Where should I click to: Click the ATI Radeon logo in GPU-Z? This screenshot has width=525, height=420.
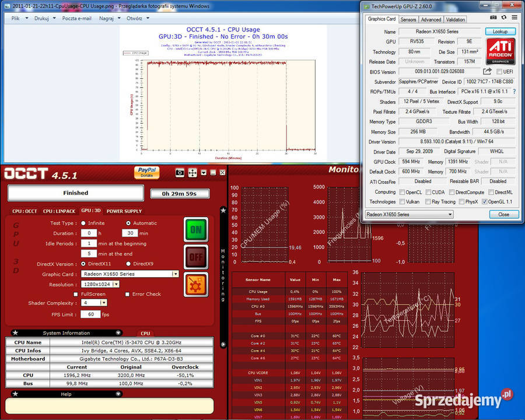501,51
